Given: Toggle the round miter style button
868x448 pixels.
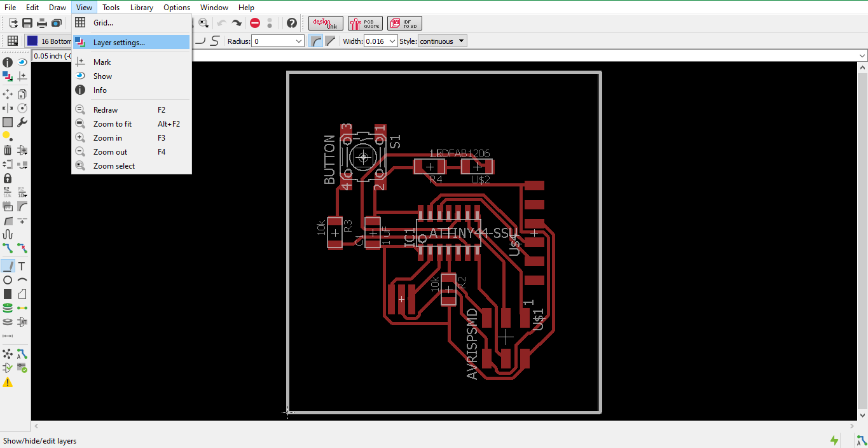Looking at the screenshot, I should 315,41.
